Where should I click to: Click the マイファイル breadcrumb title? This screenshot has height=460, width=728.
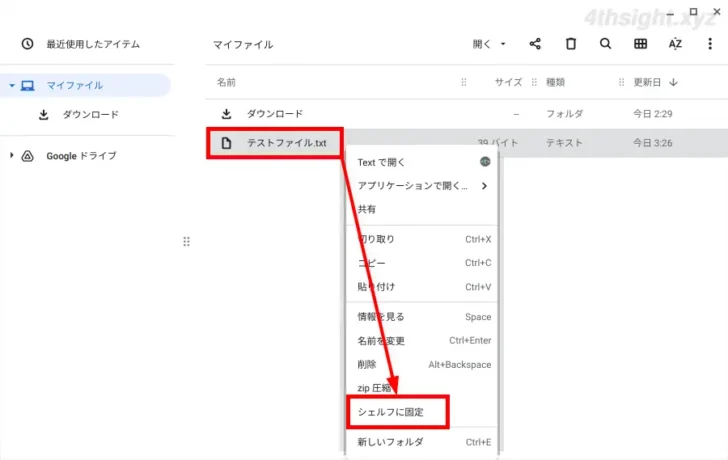(x=243, y=45)
